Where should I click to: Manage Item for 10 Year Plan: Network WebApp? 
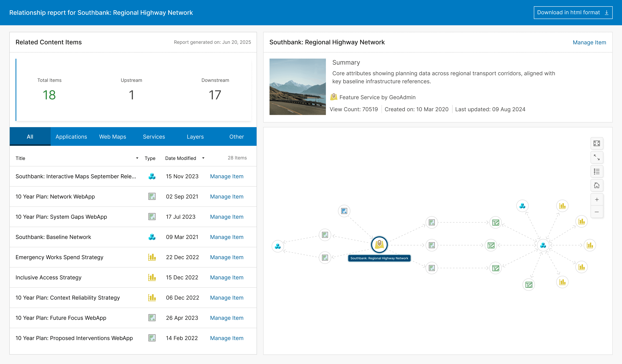[x=227, y=196]
